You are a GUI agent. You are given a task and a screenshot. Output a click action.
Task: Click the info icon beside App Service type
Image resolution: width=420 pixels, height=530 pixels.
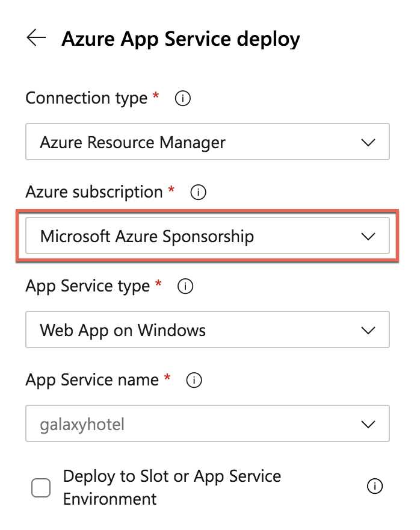(186, 286)
